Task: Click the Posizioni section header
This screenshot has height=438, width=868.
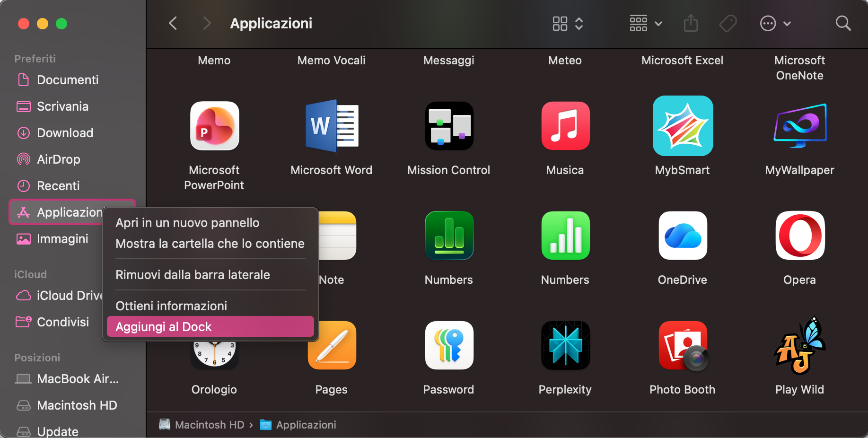Action: coord(37,358)
